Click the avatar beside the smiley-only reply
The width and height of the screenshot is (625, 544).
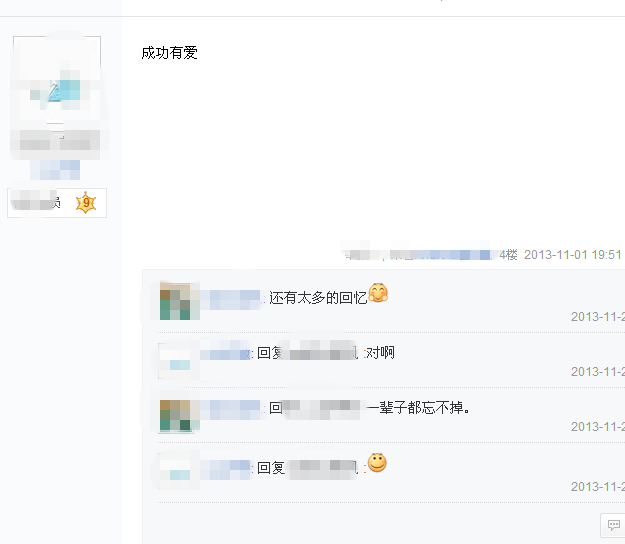click(x=175, y=470)
